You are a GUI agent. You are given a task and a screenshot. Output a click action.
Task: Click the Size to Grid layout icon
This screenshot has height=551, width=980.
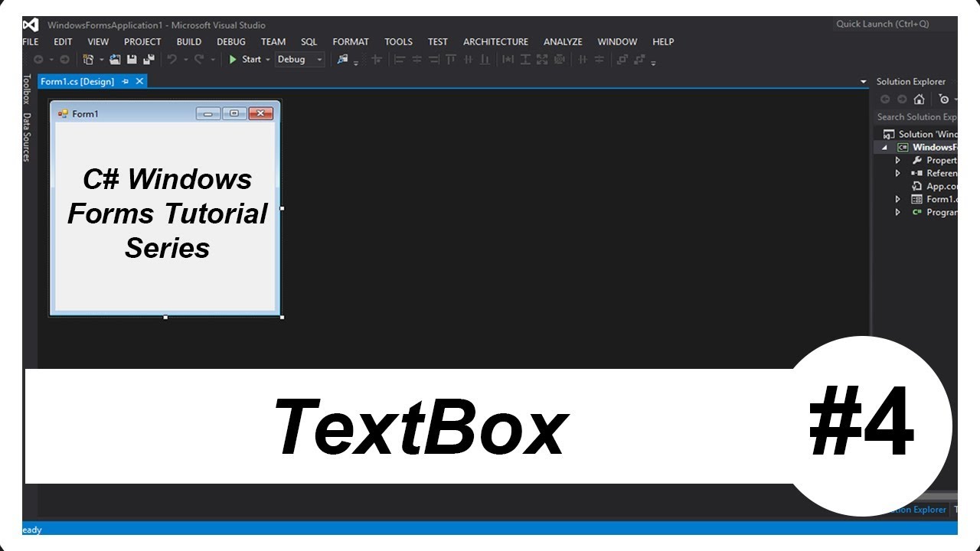point(560,60)
